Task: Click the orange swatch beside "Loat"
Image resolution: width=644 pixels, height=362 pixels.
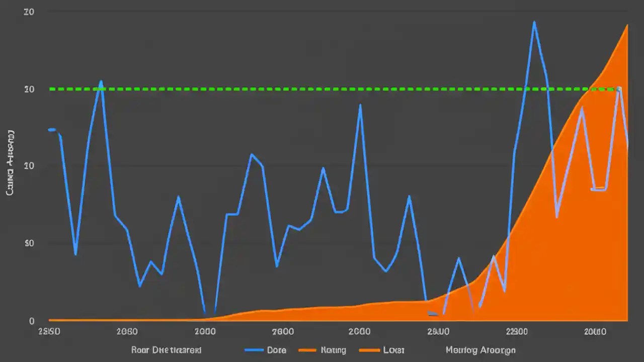Action: pyautogui.click(x=369, y=350)
